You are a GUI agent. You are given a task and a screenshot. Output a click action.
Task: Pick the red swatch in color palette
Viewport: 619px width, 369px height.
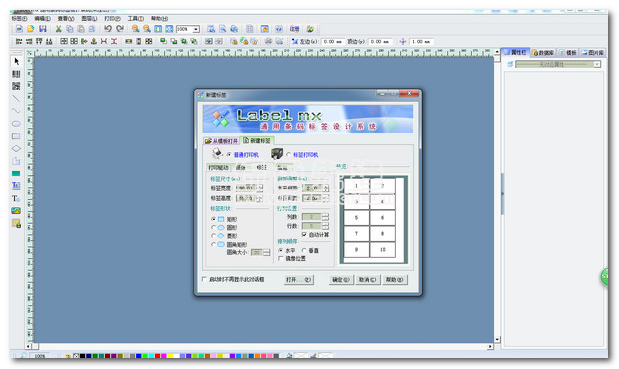click(x=157, y=356)
